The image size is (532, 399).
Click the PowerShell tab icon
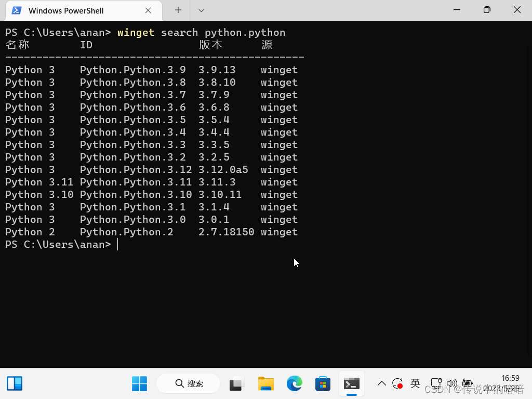tap(17, 10)
